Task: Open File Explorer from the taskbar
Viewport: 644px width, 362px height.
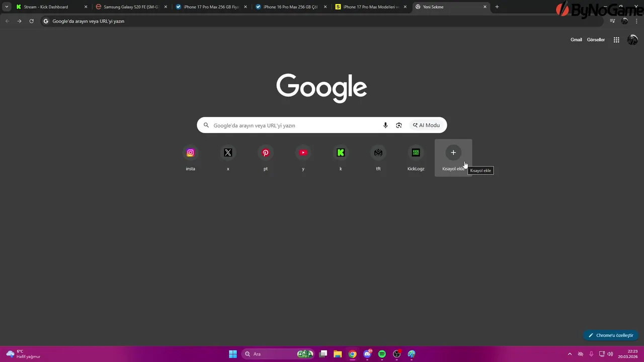Action: (x=338, y=354)
